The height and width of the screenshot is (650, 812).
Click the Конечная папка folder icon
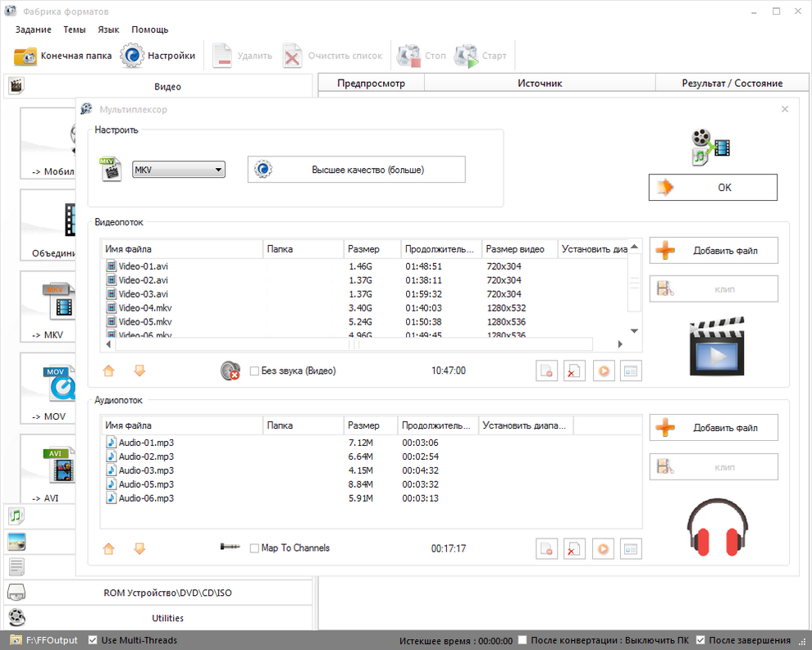tap(25, 56)
